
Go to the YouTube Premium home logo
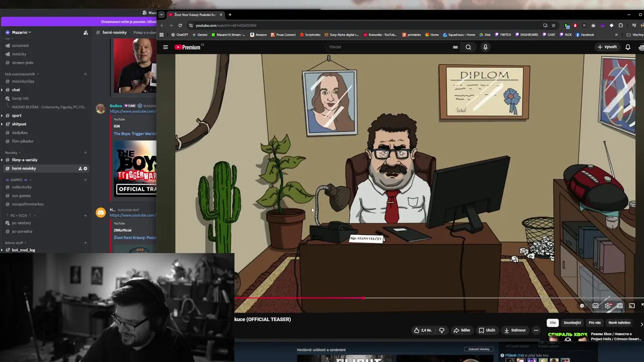point(188,47)
